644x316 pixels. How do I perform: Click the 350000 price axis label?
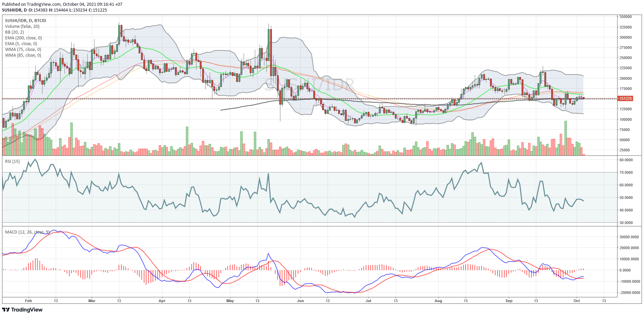(626, 17)
